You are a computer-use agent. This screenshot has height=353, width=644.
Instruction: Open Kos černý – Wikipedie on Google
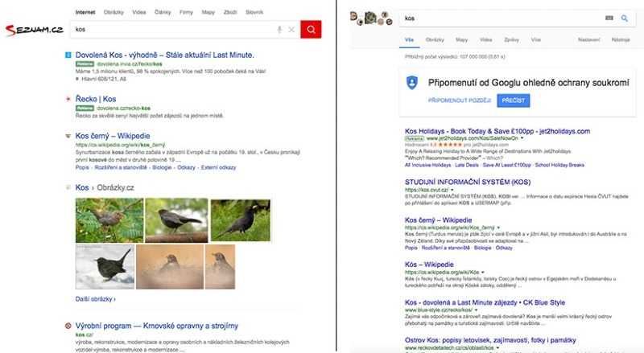438,220
